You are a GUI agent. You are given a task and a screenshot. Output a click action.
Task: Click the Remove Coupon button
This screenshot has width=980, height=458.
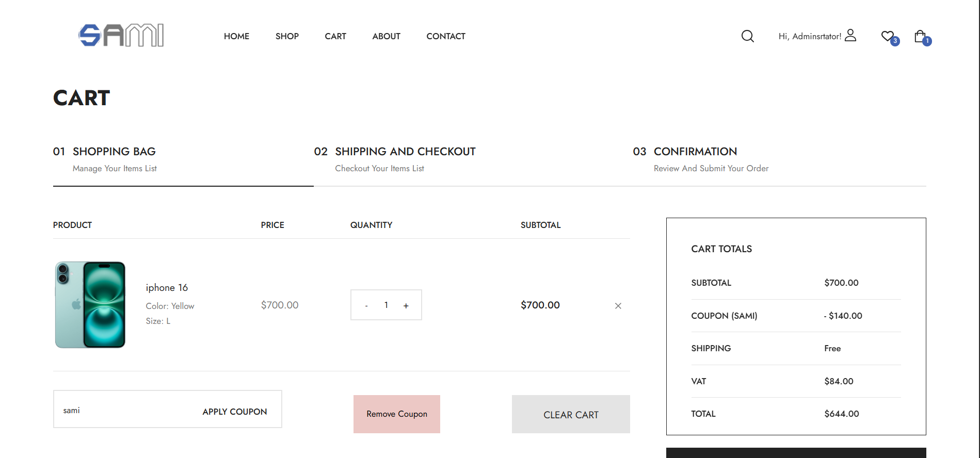tap(397, 414)
